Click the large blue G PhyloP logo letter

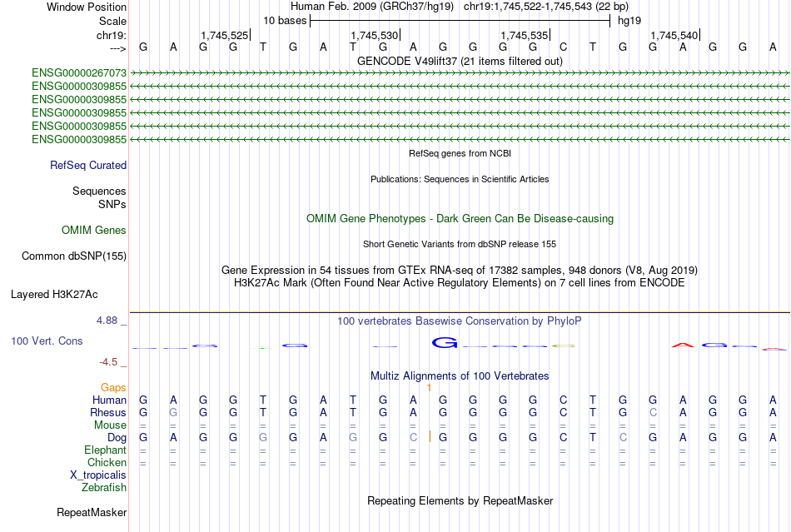(x=445, y=343)
